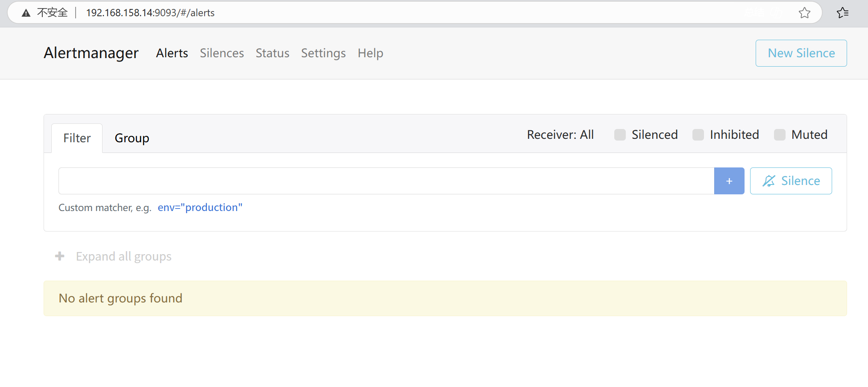Enable the Silenced checkbox

[x=620, y=135]
